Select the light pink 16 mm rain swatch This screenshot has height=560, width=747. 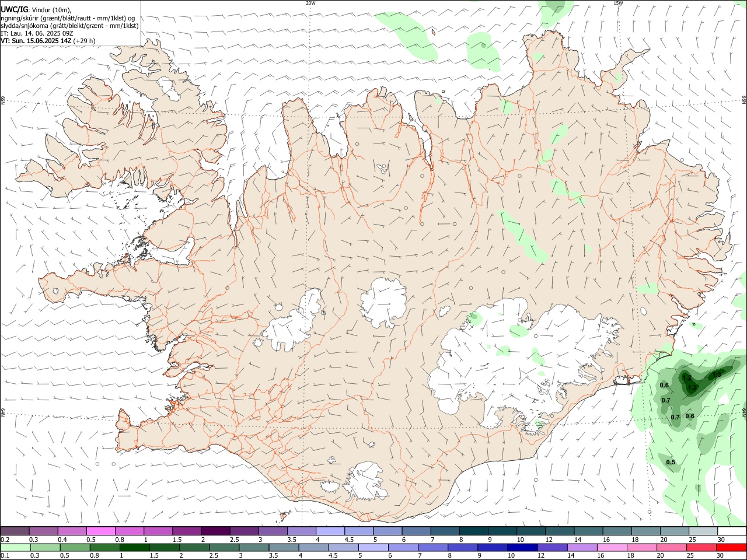[x=611, y=547]
